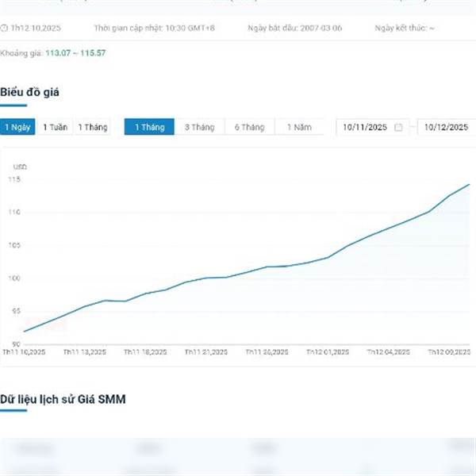The width and height of the screenshot is (476, 476).
Task: Click the price range 113.07 ~ 115.57 text
Action: (75, 53)
